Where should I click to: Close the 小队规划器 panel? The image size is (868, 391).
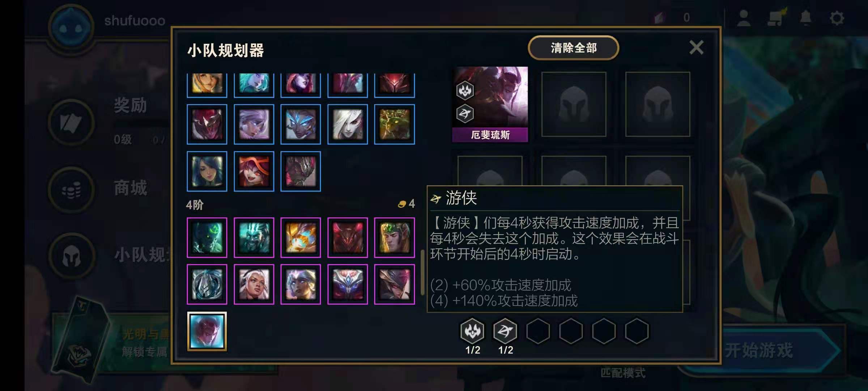pos(696,47)
